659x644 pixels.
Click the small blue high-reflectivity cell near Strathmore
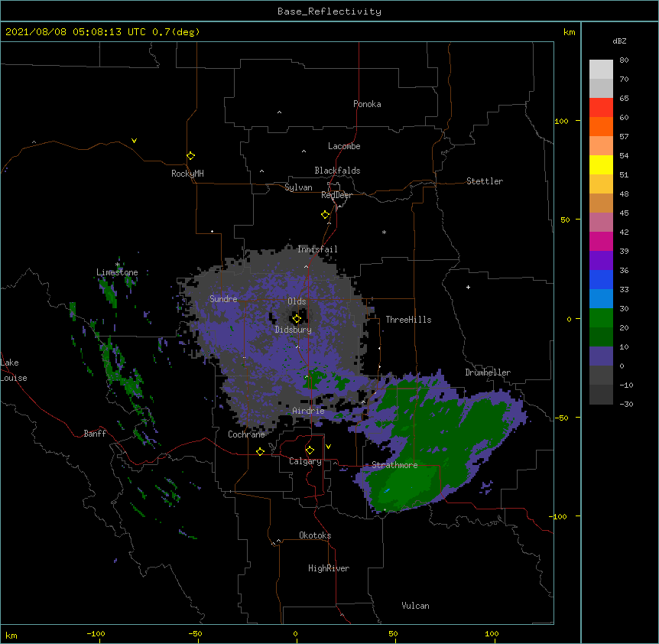(x=387, y=490)
